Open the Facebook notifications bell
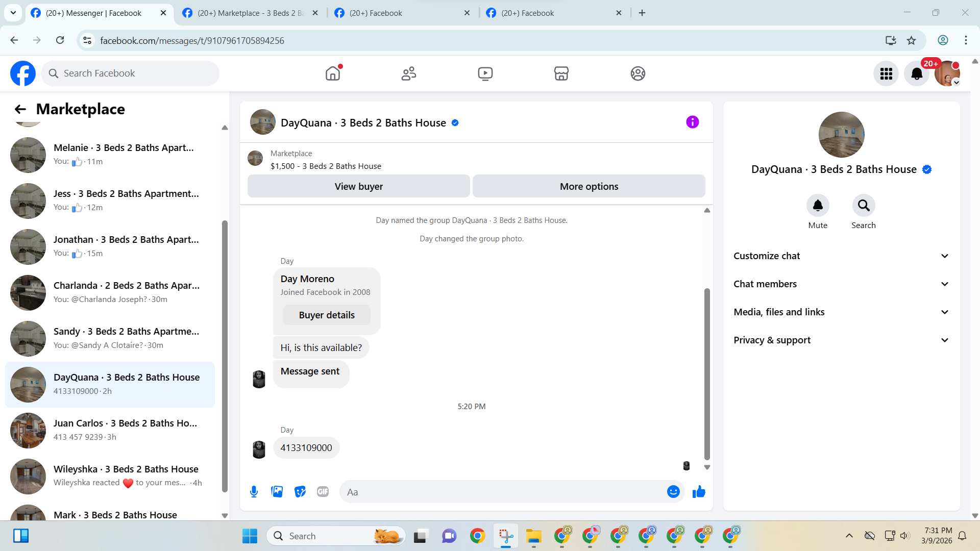 pyautogui.click(x=916, y=74)
